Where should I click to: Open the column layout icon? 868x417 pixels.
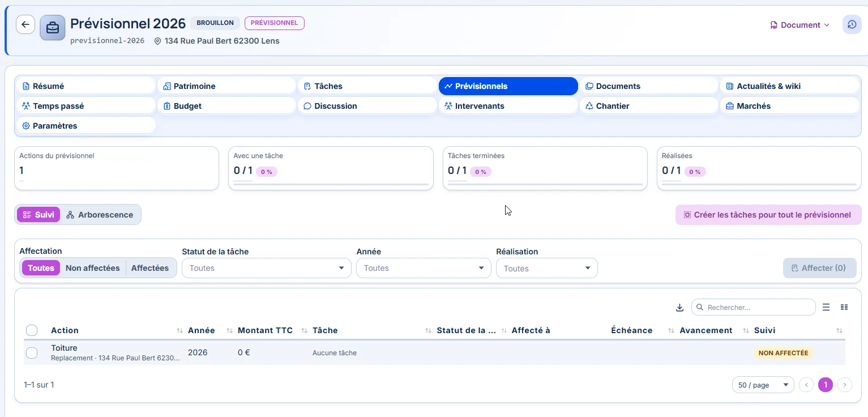844,307
